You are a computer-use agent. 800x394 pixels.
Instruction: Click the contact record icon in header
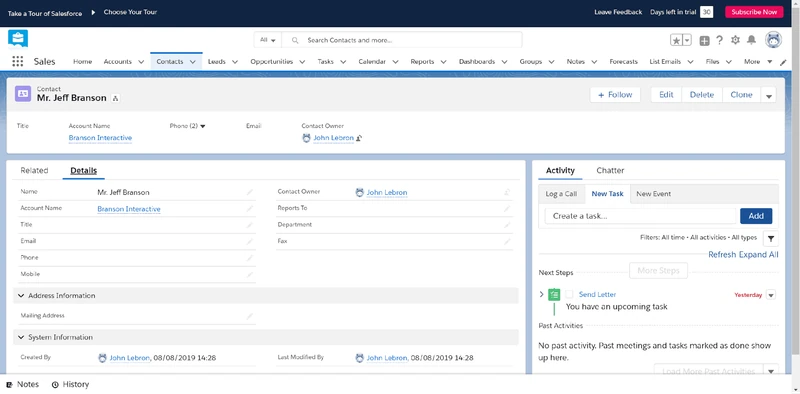[23, 94]
